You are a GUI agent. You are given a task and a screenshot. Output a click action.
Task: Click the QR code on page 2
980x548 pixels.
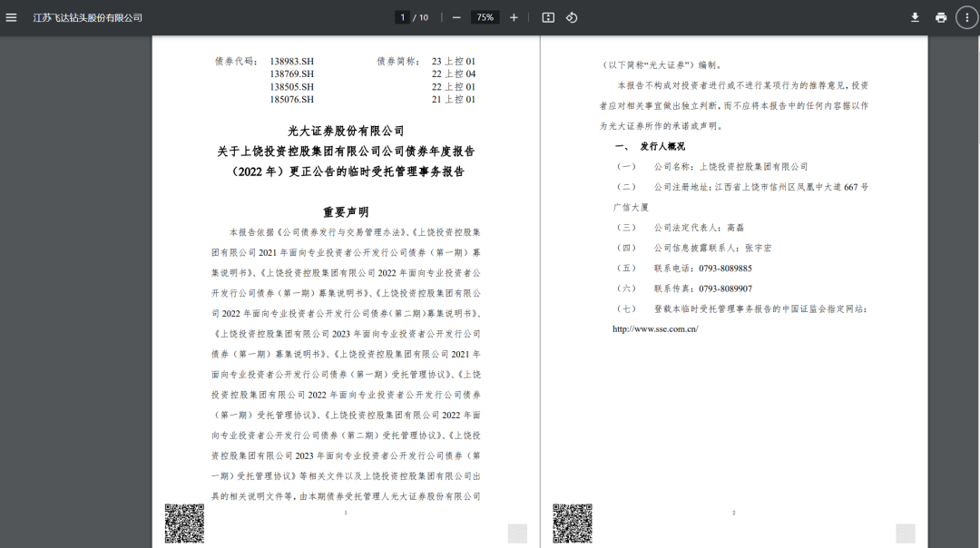[x=572, y=523]
